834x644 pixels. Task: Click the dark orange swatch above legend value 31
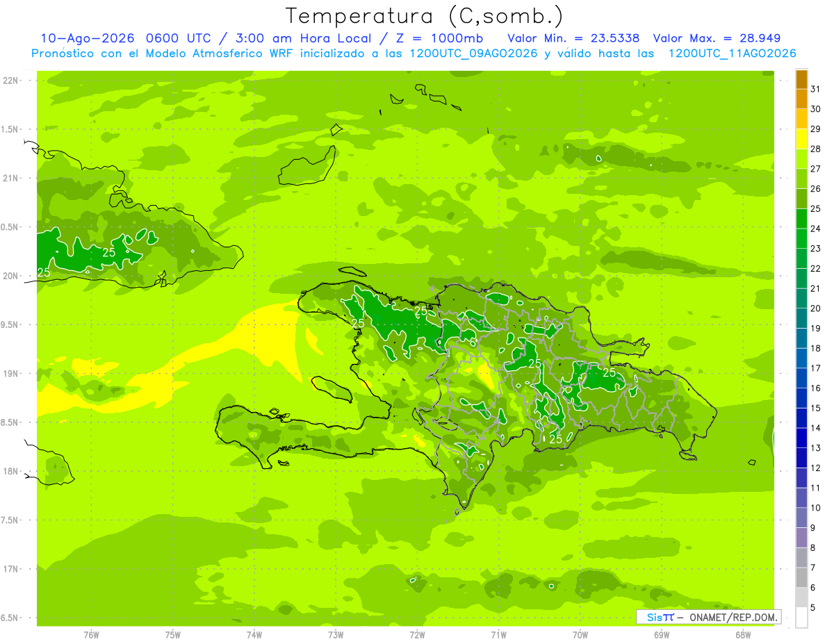801,80
